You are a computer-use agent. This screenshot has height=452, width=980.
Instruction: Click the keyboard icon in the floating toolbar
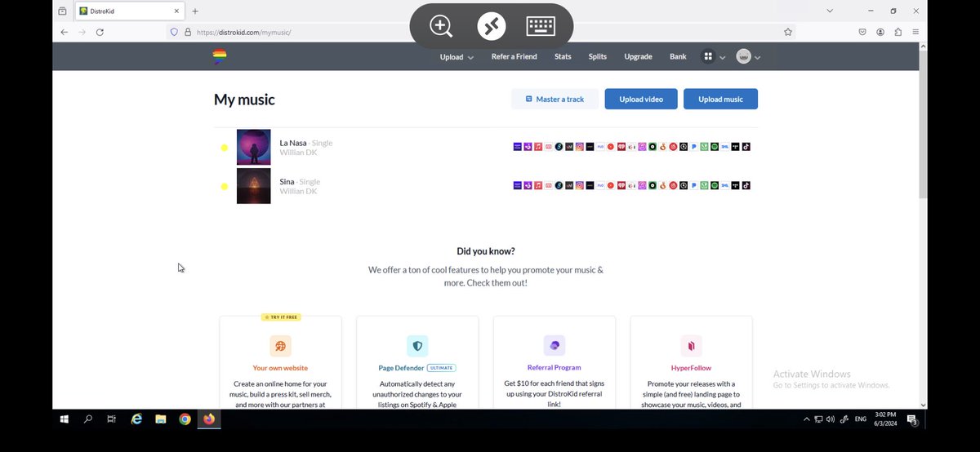click(541, 26)
